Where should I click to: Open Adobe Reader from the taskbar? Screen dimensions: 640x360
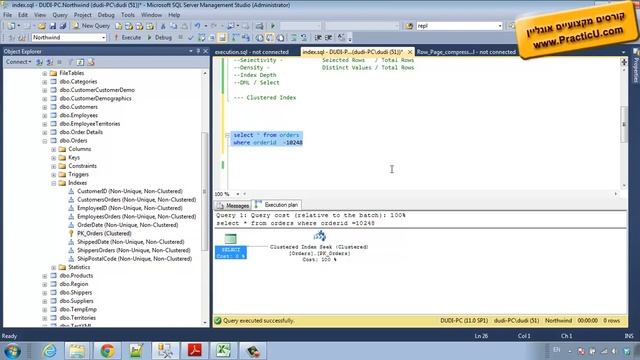click(x=194, y=351)
